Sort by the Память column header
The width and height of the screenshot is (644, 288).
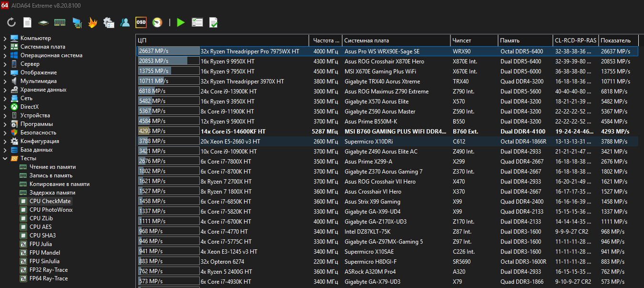[x=525, y=41]
